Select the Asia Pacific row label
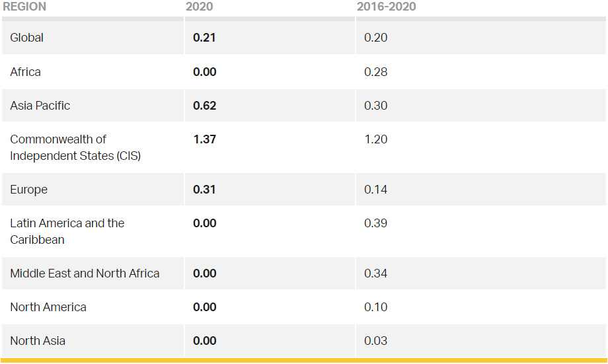 point(40,106)
